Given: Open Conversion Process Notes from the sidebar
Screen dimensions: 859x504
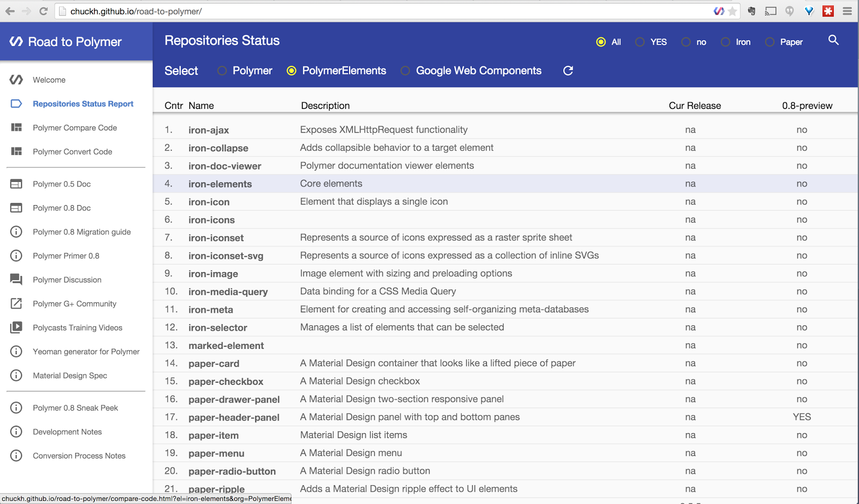Looking at the screenshot, I should click(79, 456).
